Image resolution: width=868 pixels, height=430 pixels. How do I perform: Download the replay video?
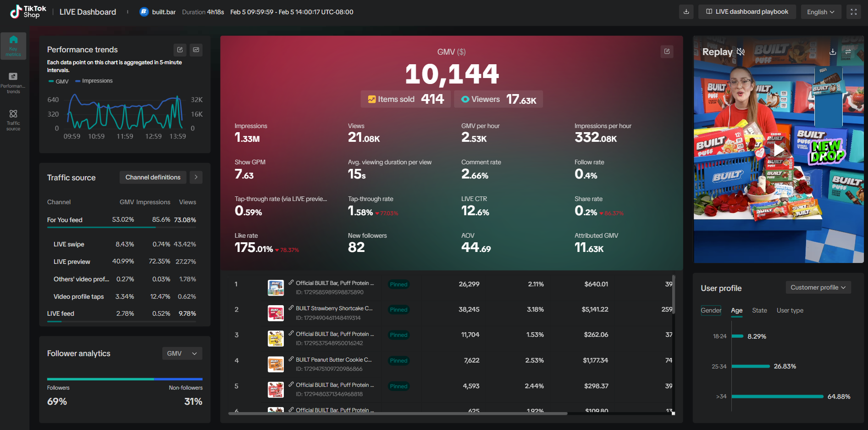[833, 52]
